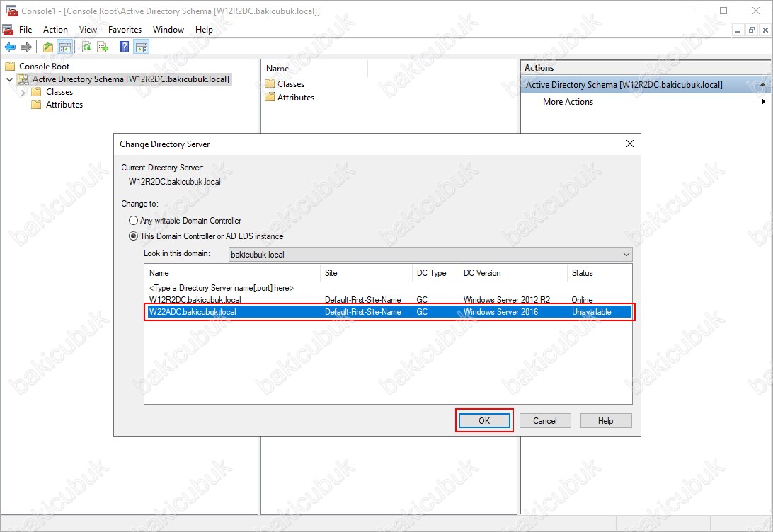Click the blue Help question mark icon
This screenshot has height=532, width=773.
point(125,47)
